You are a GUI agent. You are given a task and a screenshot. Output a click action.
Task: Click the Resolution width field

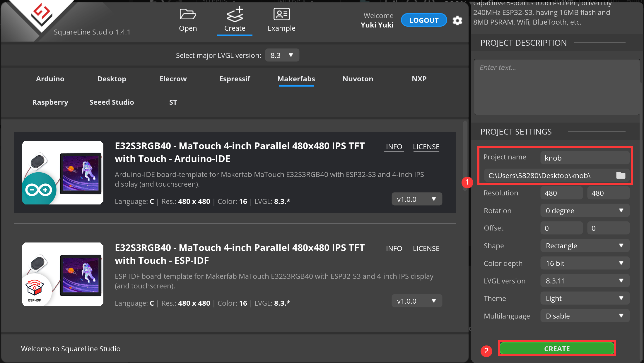click(x=561, y=193)
